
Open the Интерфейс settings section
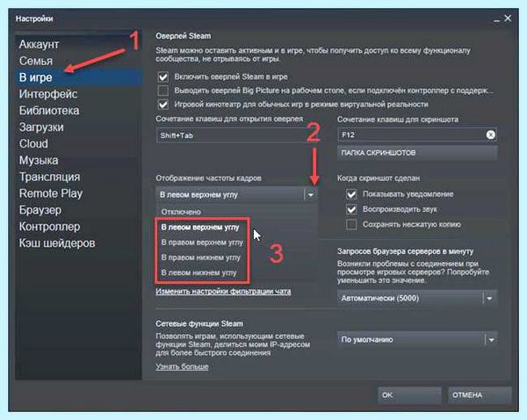(79, 94)
